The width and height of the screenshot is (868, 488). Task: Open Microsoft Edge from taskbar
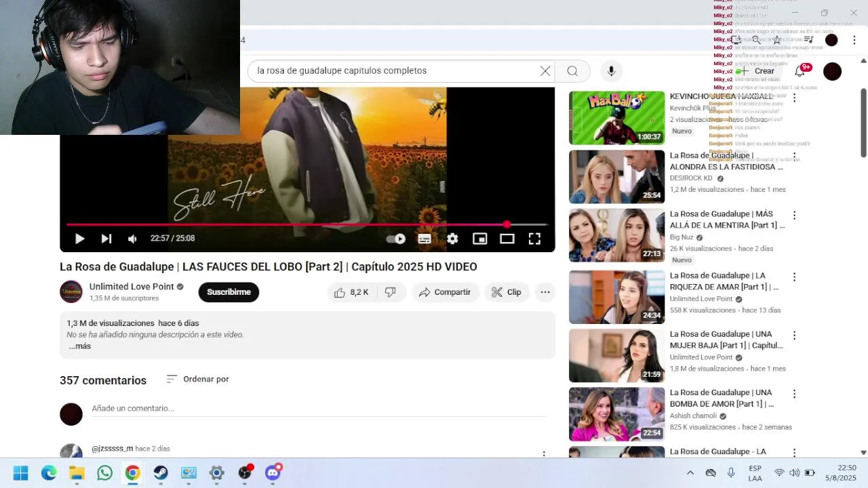(49, 473)
